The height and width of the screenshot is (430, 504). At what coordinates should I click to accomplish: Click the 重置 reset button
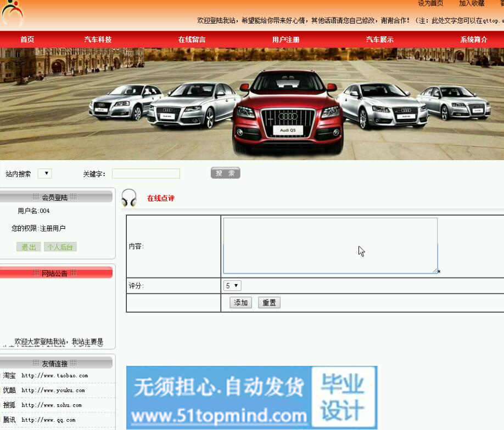(269, 303)
